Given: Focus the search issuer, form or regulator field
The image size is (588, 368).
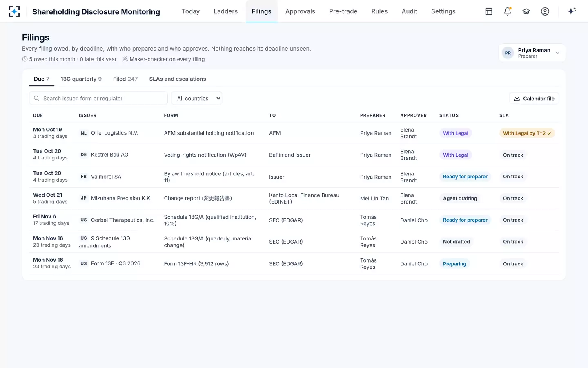Looking at the screenshot, I should 98,99.
